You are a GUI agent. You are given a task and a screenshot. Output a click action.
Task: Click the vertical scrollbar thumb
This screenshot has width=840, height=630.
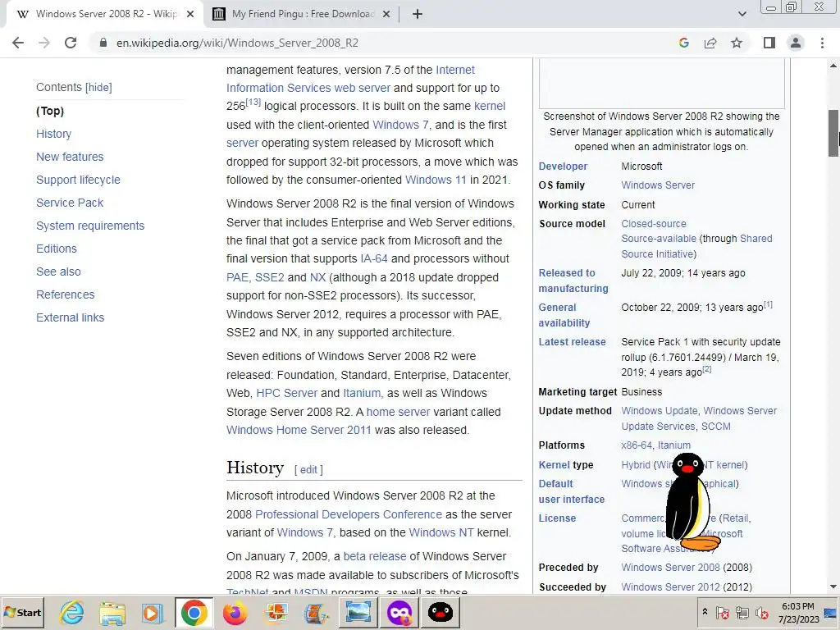click(833, 133)
